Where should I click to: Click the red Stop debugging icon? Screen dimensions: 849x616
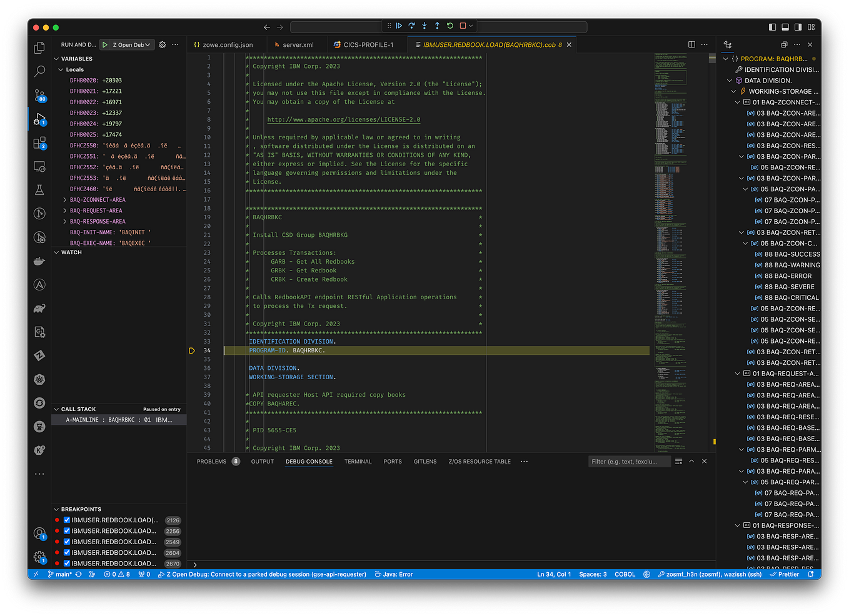coord(461,26)
